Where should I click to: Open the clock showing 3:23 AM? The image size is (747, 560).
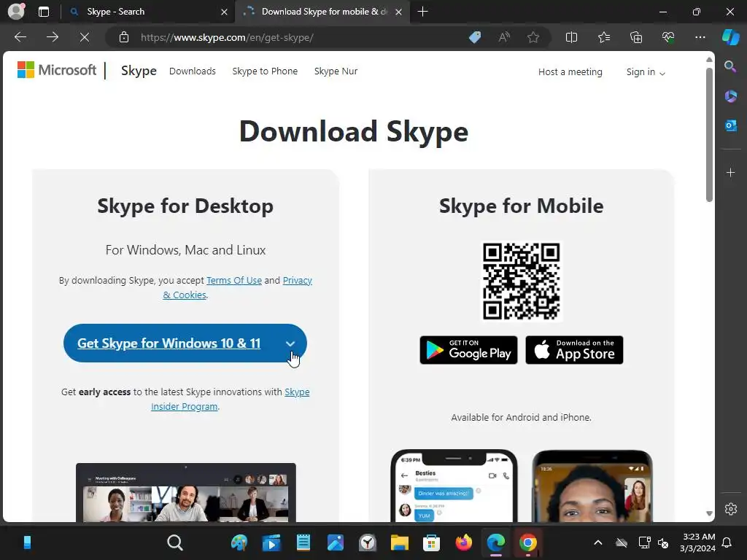(x=698, y=542)
